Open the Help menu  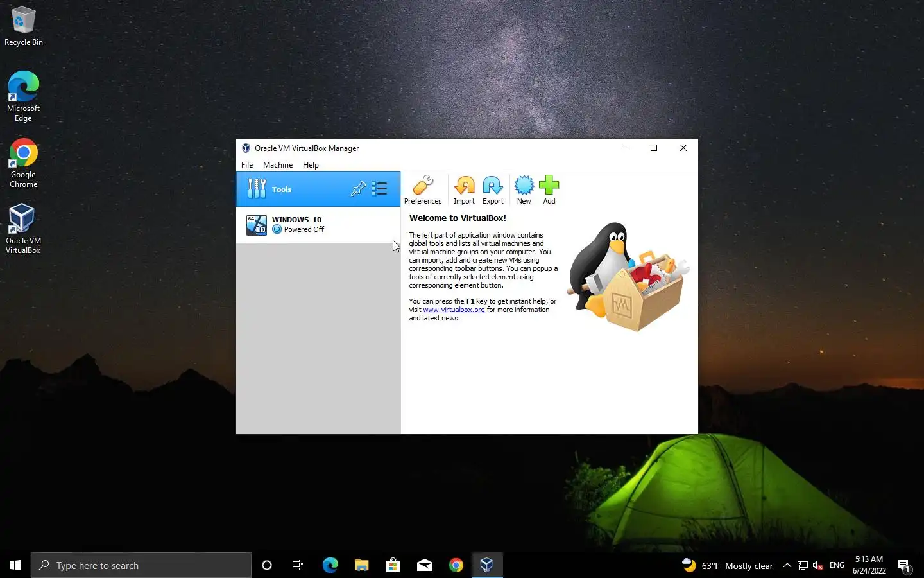click(x=311, y=165)
